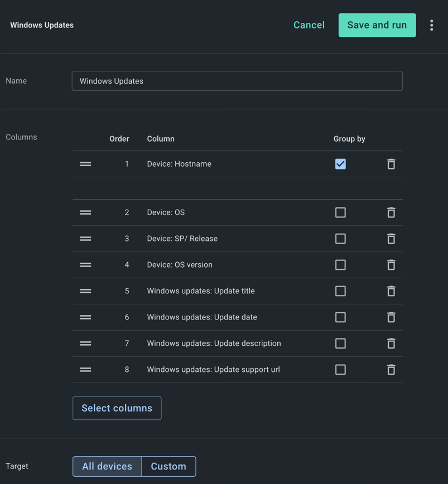
Task: Open the Select columns dialog
Action: (x=117, y=408)
